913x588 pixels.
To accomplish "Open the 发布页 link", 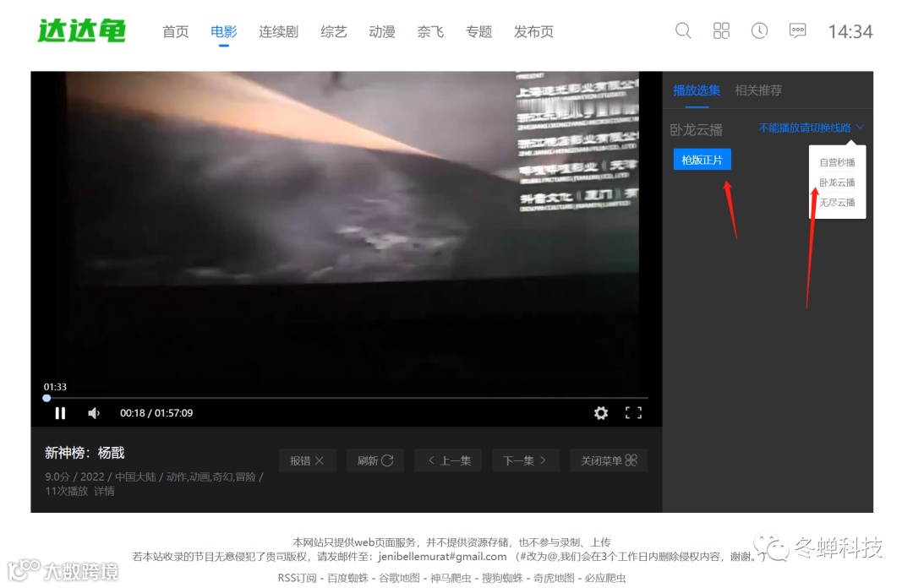I will tap(533, 31).
